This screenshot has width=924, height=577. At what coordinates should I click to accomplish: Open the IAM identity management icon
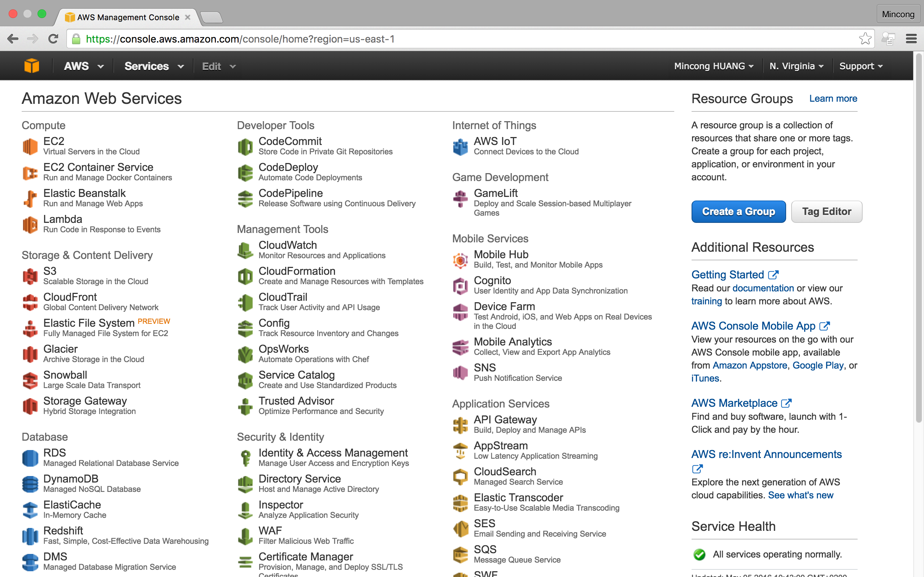pos(246,457)
